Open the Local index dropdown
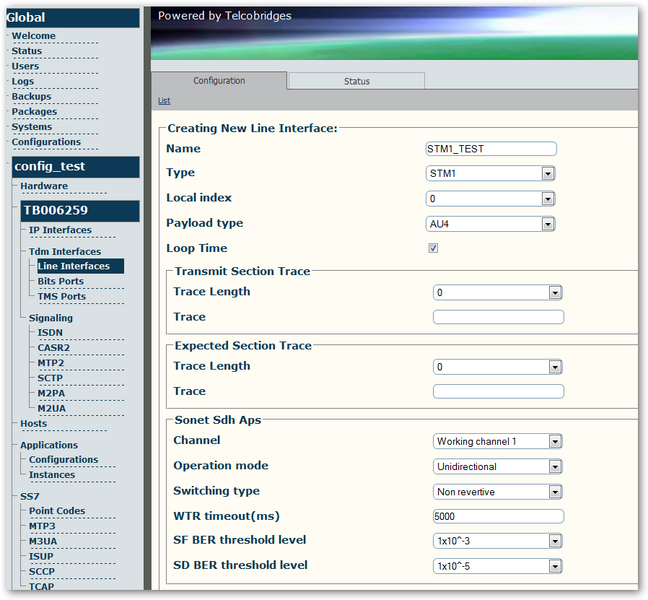 coord(490,199)
